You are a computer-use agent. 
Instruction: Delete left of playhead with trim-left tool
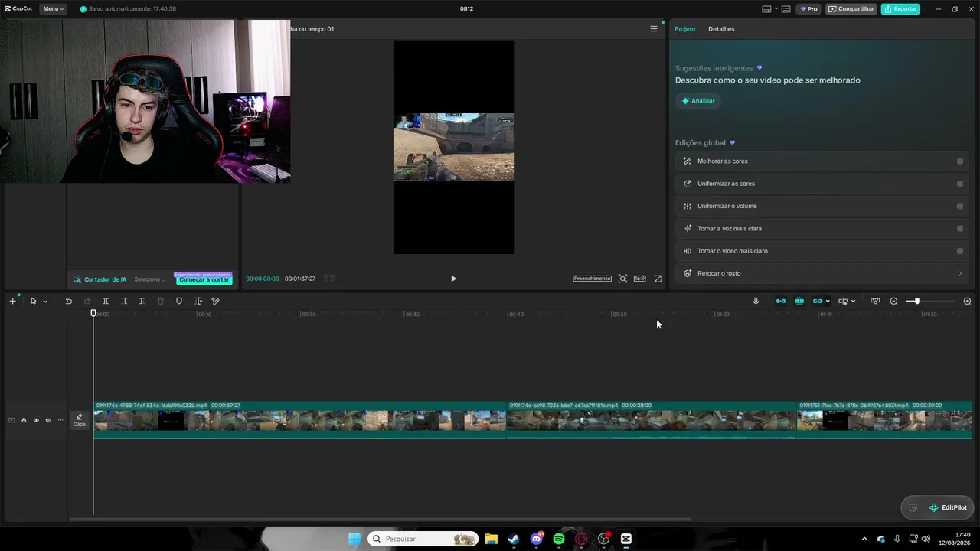click(124, 301)
